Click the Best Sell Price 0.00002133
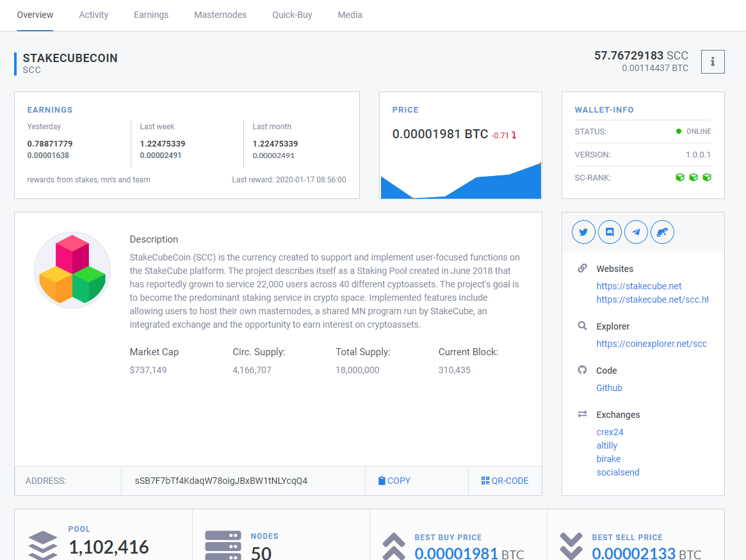 pos(634,554)
